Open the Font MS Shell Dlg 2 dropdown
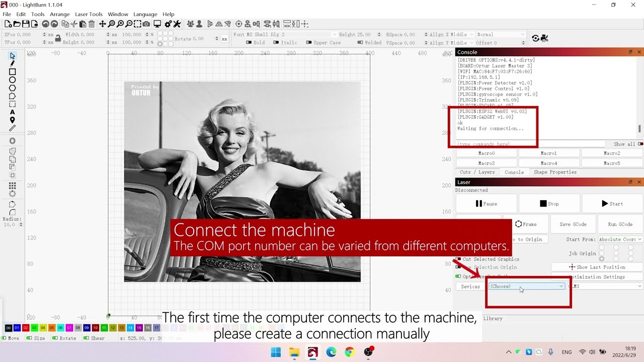Screen dimensions: 644x362 click(291, 35)
